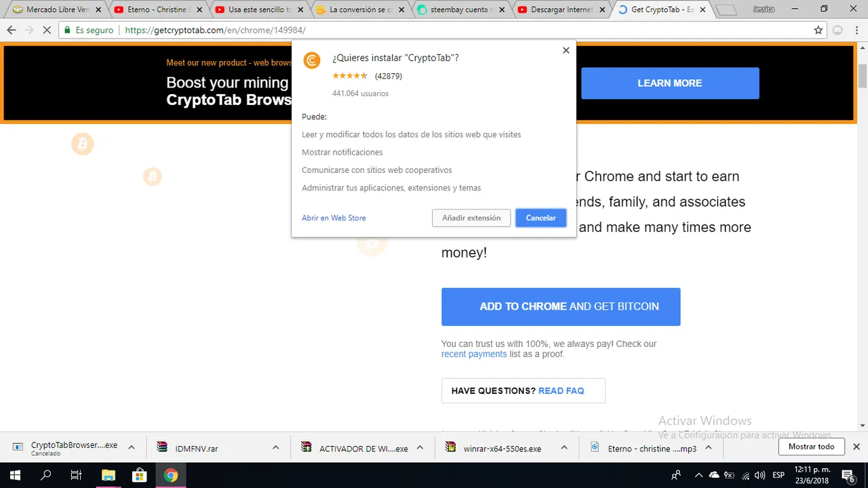Expand options for ACTIVADOR DE WI exe download
This screenshot has width=868, height=488.
click(420, 447)
